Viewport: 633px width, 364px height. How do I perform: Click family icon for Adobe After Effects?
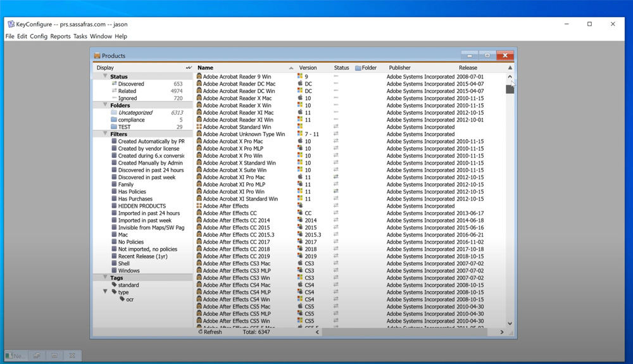point(199,206)
